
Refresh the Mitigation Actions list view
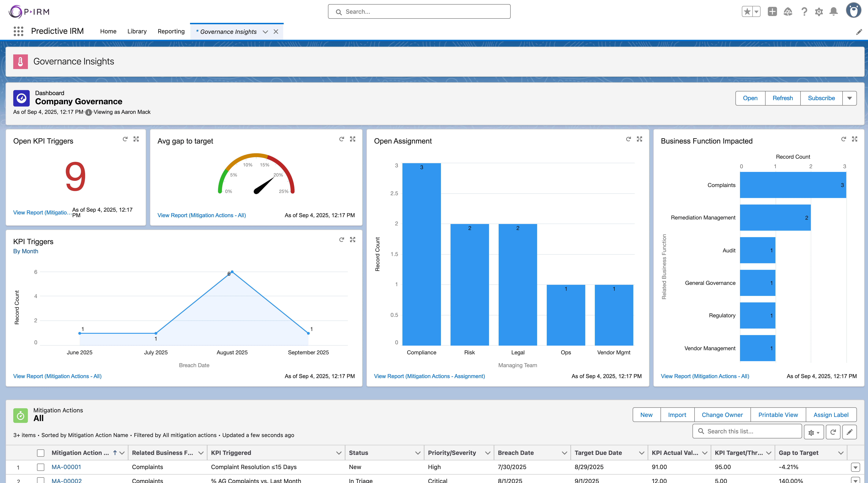tap(833, 432)
